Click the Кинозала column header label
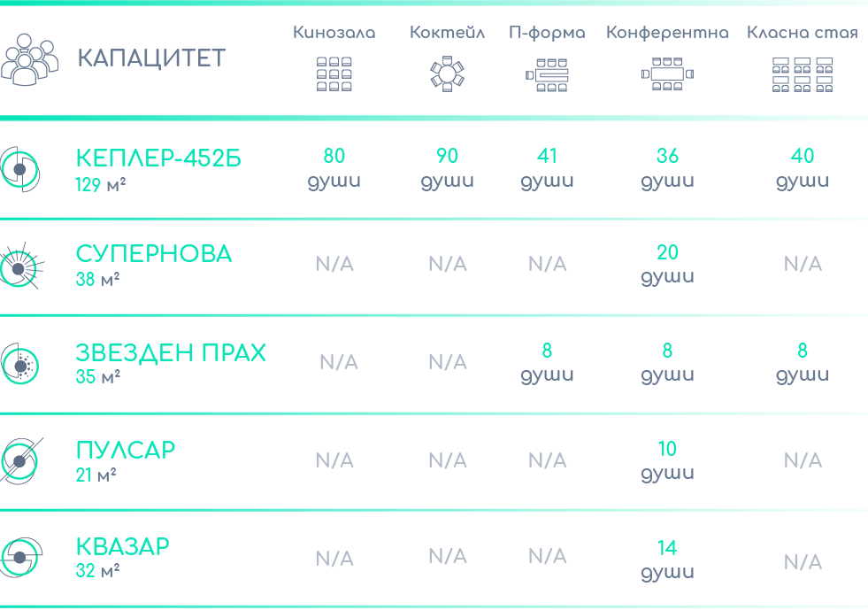Image resolution: width=868 pixels, height=610 pixels. (334, 34)
